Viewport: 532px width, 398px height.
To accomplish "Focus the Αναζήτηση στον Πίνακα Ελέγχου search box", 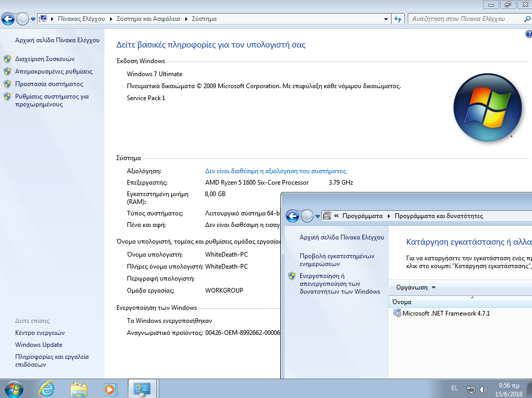I will 466,19.
